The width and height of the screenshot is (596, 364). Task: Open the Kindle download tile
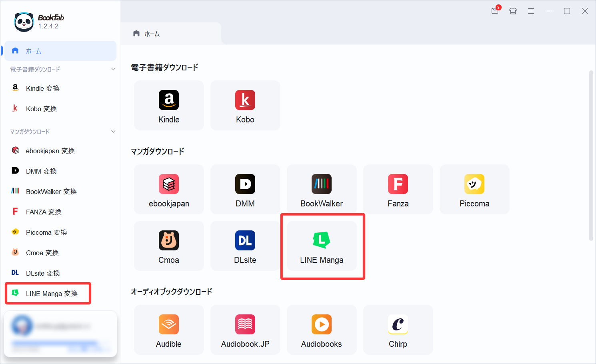click(x=169, y=106)
